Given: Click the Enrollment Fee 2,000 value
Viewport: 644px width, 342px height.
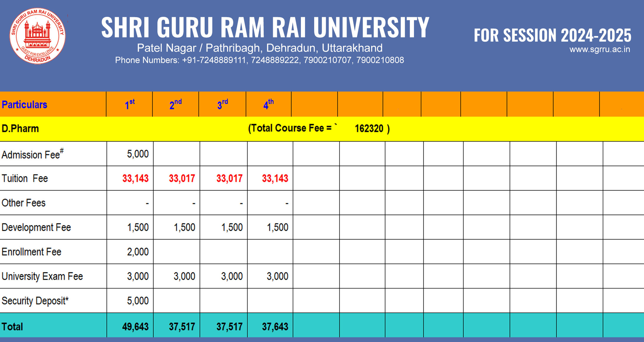Looking at the screenshot, I should tap(138, 252).
